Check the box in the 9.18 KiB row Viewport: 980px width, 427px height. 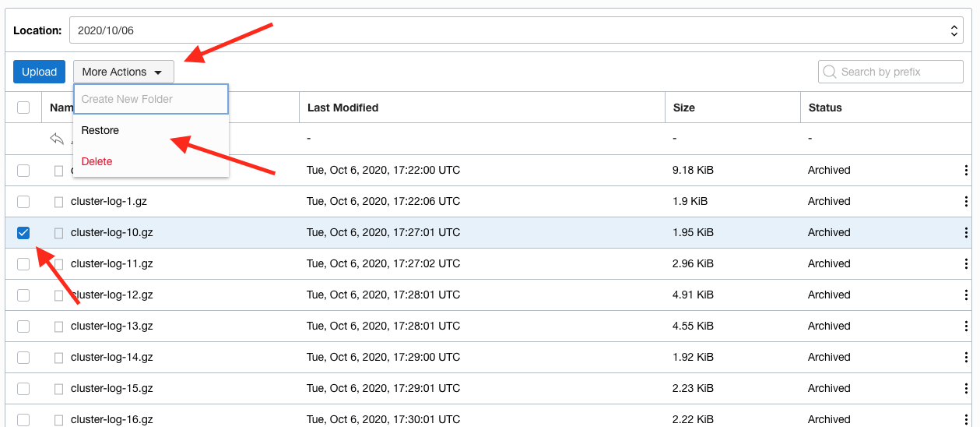23,170
